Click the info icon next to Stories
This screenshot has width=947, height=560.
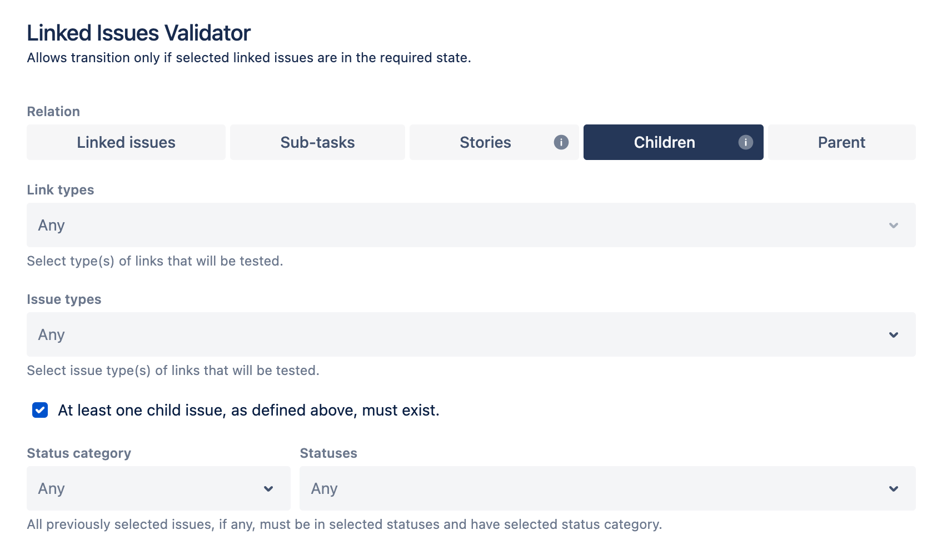pos(561,142)
